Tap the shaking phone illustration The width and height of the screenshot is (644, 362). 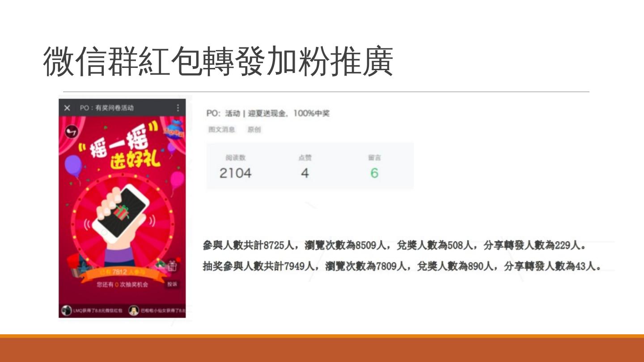[120, 214]
